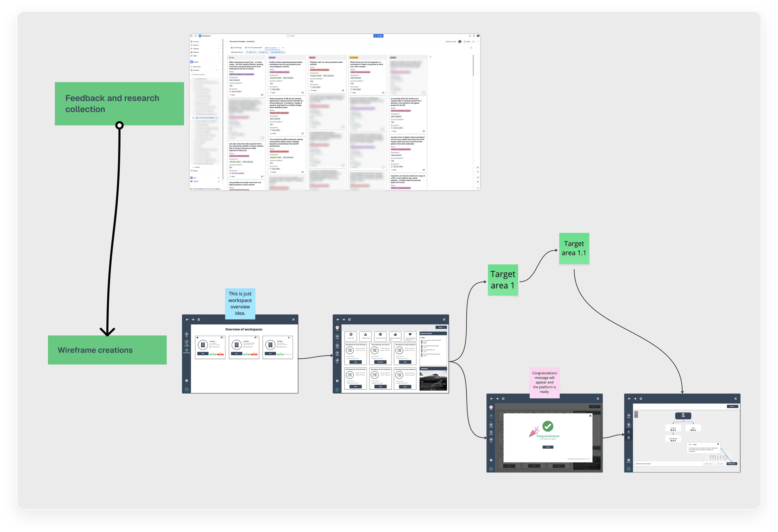The image size is (778, 532).
Task: Select the Spaces icon in the Confluence sidebar
Action: (192, 52)
